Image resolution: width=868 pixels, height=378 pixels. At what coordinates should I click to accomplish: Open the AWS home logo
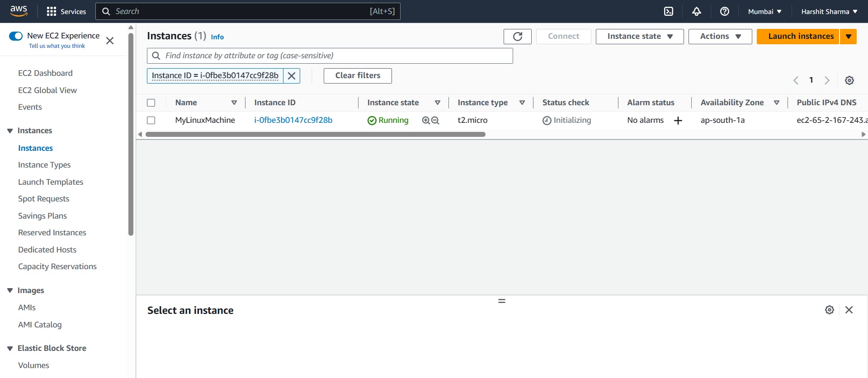click(19, 11)
